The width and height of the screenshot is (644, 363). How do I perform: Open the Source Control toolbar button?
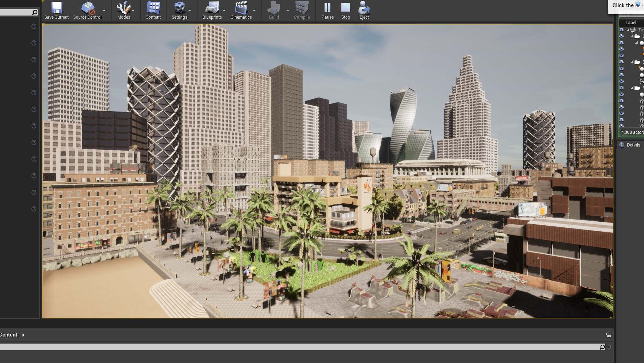coord(87,10)
